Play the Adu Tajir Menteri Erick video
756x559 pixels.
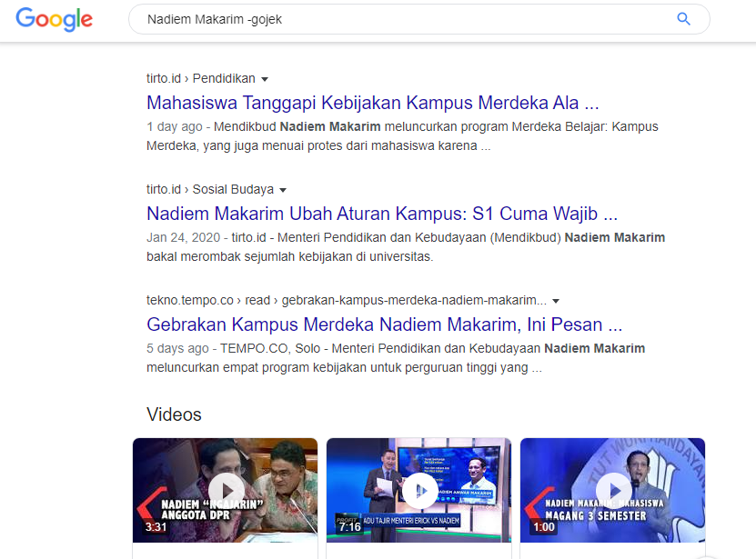coord(419,490)
